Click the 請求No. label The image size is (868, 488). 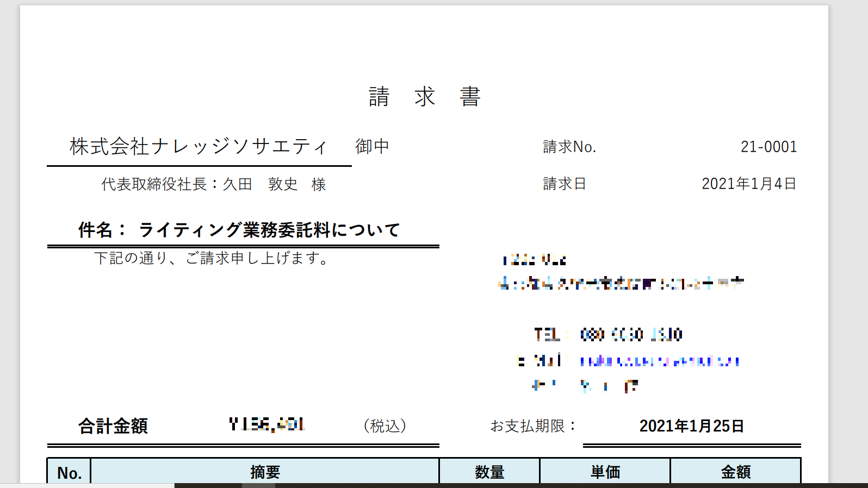(569, 147)
